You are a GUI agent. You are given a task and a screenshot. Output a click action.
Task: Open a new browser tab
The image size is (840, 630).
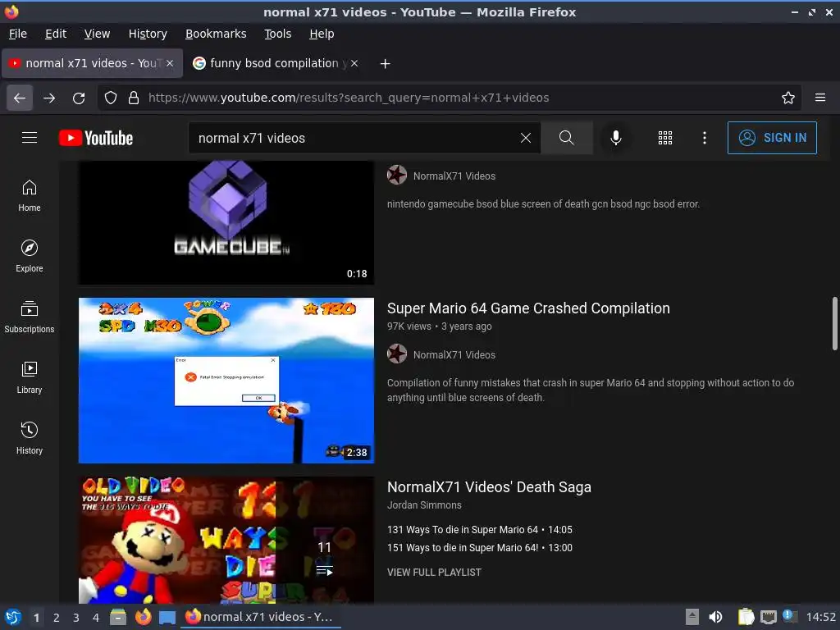pos(385,64)
